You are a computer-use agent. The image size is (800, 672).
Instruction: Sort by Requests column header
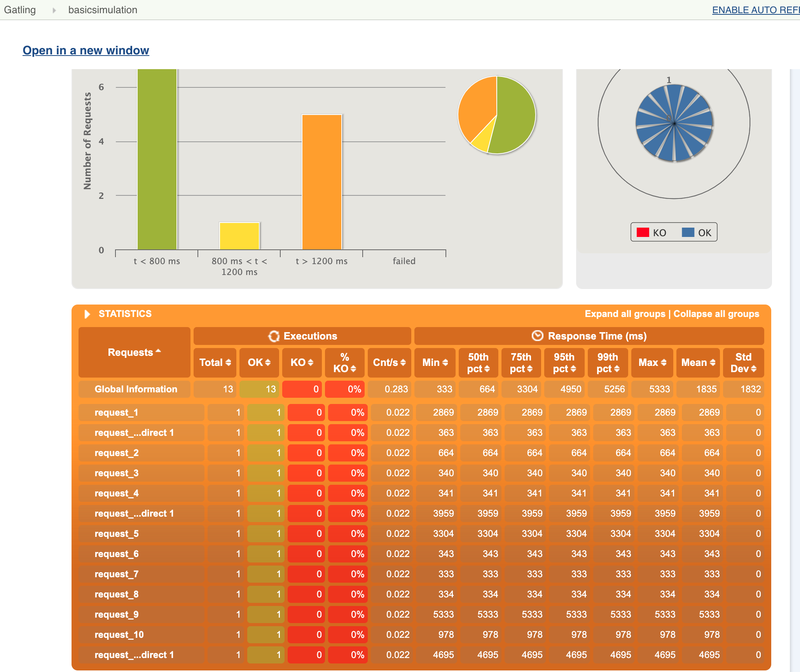134,352
